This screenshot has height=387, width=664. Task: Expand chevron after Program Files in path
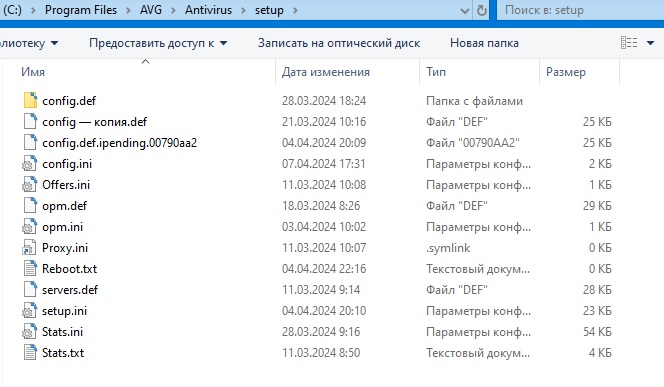click(x=128, y=10)
